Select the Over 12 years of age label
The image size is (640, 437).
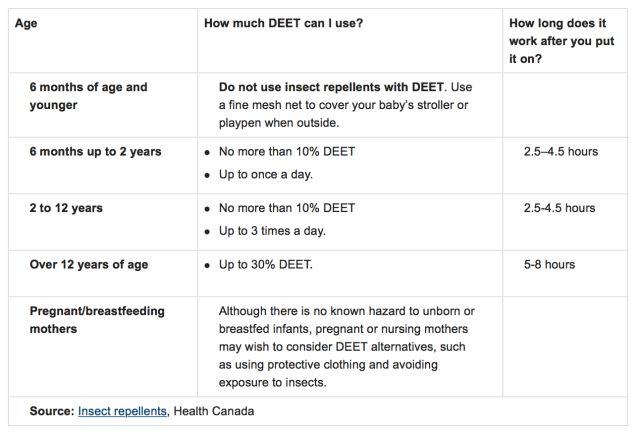click(x=89, y=264)
